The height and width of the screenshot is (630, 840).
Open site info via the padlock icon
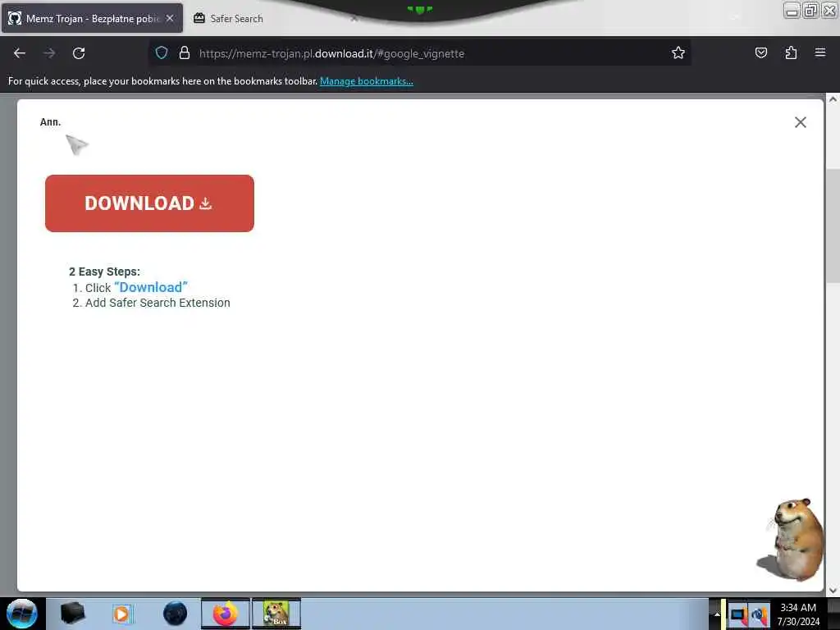185,52
